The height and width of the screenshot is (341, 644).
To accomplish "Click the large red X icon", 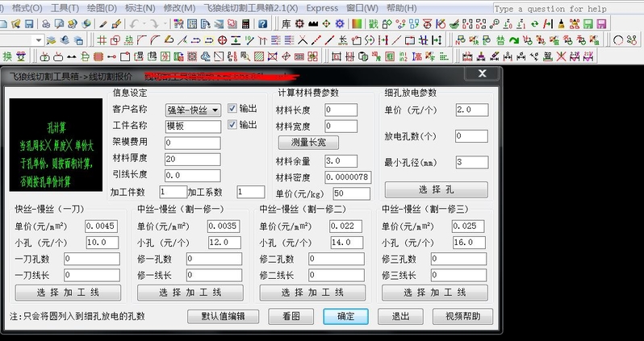I will pos(561,56).
